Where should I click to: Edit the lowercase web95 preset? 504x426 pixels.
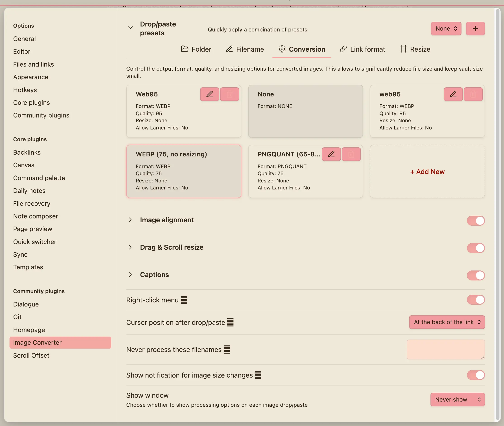[x=453, y=94]
